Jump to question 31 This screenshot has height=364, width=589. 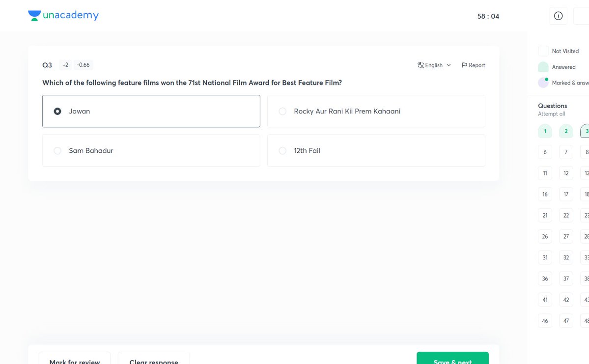pos(545,257)
